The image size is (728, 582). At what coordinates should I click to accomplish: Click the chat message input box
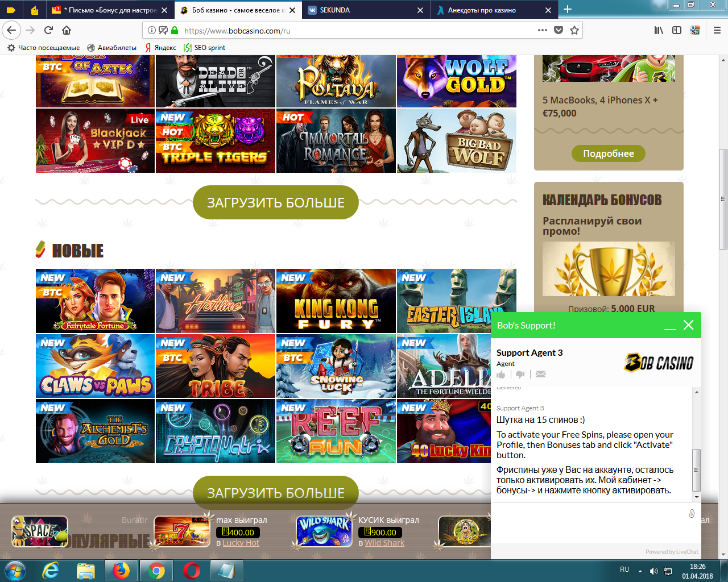589,523
